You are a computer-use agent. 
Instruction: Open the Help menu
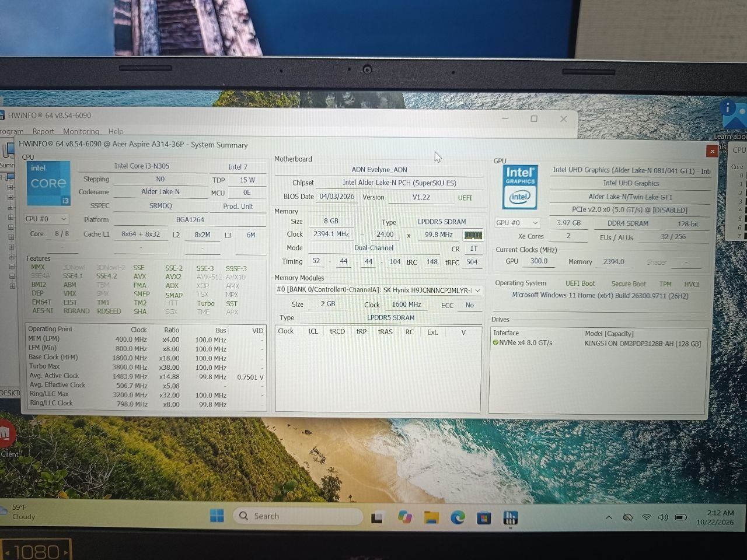[116, 131]
